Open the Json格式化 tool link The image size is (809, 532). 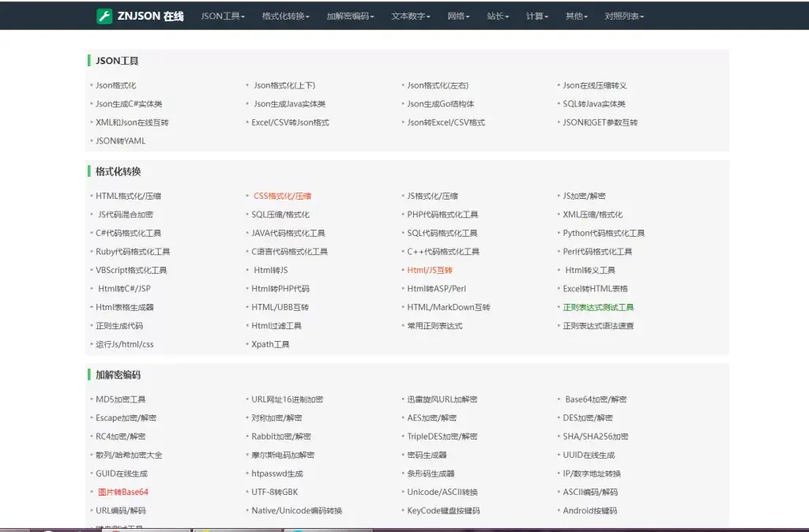[116, 85]
